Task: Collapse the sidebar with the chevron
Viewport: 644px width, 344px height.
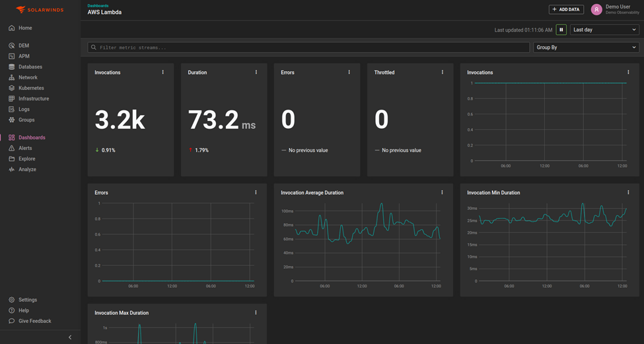Action: [x=70, y=337]
